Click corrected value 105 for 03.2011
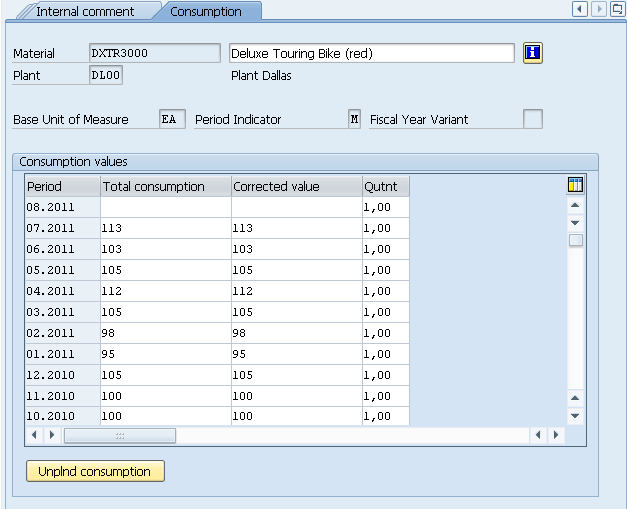Image resolution: width=627 pixels, height=509 pixels. coord(297,312)
